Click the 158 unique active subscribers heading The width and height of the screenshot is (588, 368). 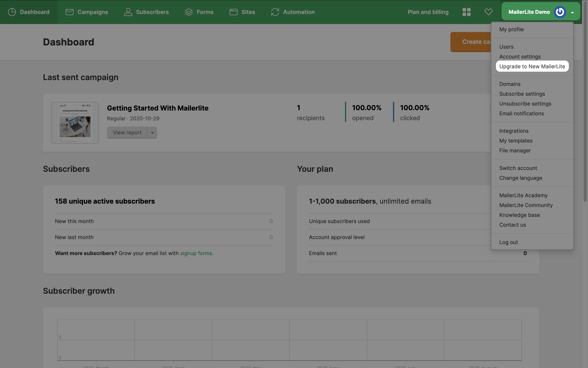105,201
